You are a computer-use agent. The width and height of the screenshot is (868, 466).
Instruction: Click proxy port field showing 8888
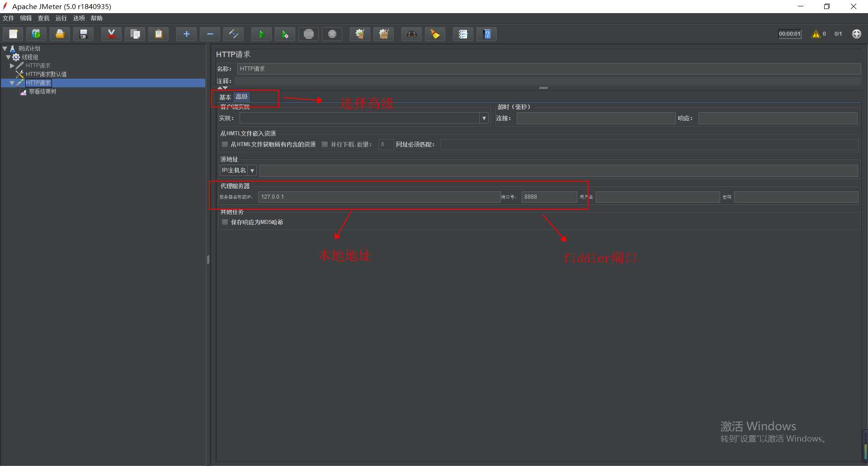point(549,197)
